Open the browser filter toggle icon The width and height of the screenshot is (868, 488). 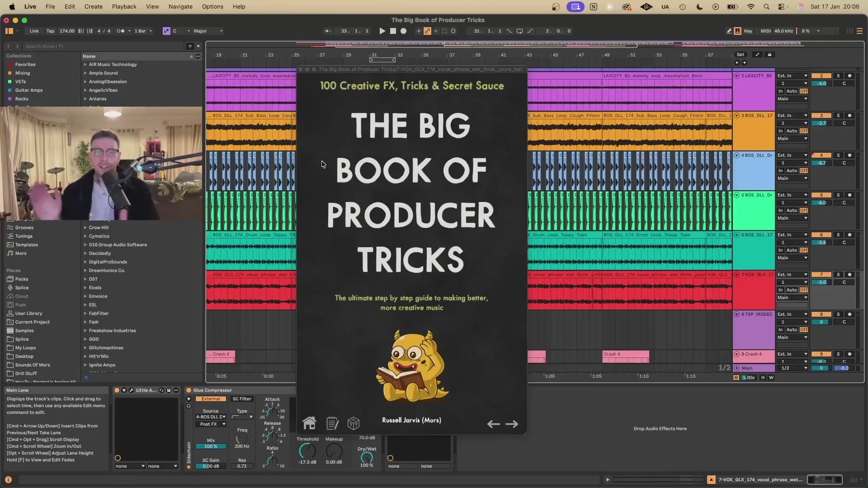[190, 46]
